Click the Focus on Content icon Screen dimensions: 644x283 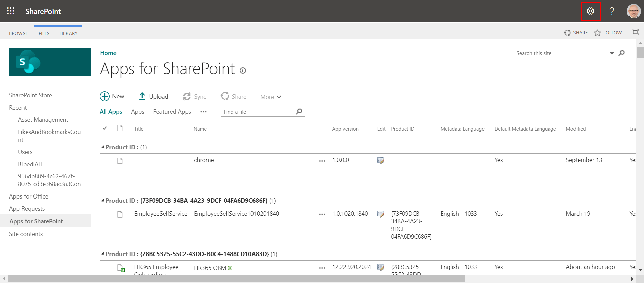pos(635,32)
